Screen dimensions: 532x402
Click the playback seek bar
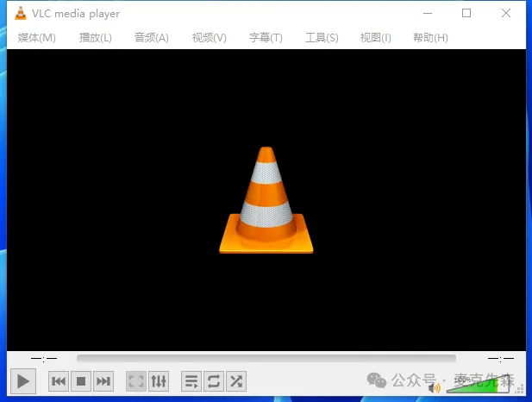[x=266, y=358]
